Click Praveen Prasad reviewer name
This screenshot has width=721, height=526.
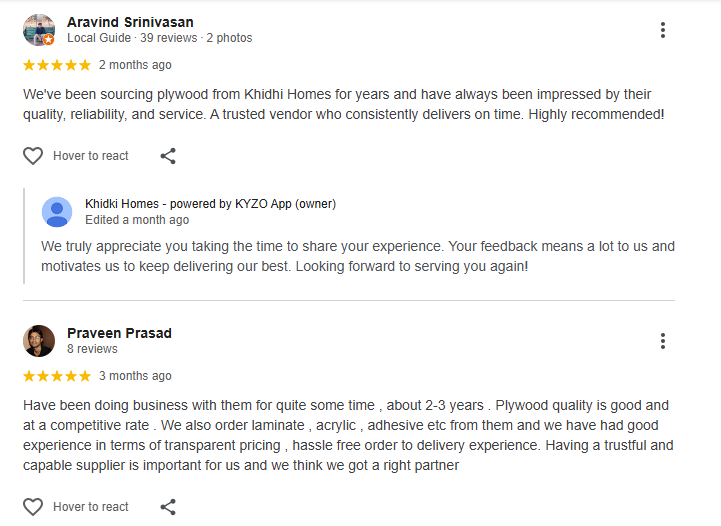pos(119,332)
